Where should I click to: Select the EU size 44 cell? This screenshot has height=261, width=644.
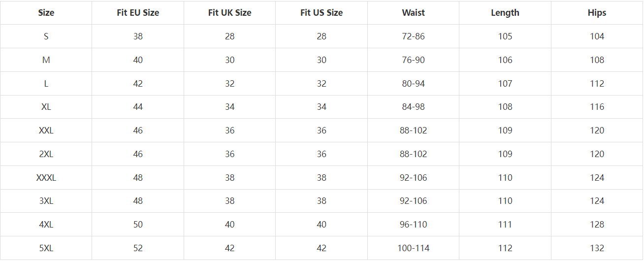pos(138,107)
